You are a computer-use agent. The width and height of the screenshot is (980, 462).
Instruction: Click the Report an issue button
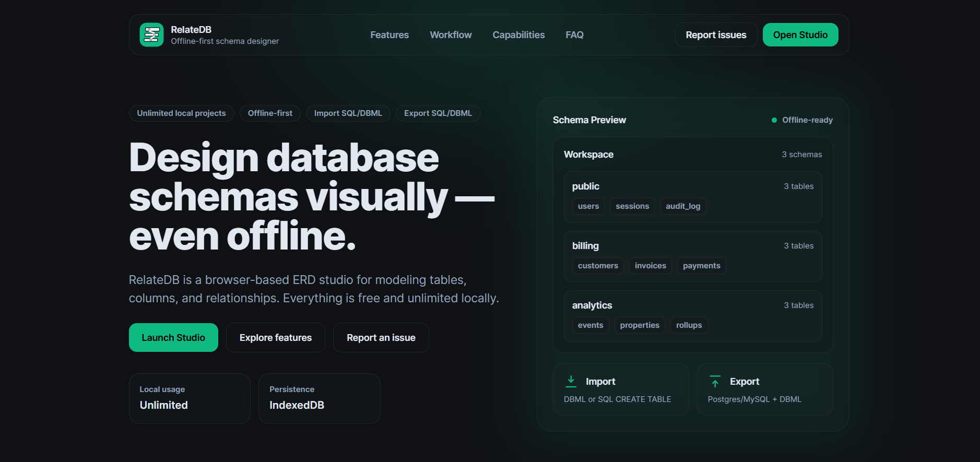click(381, 338)
